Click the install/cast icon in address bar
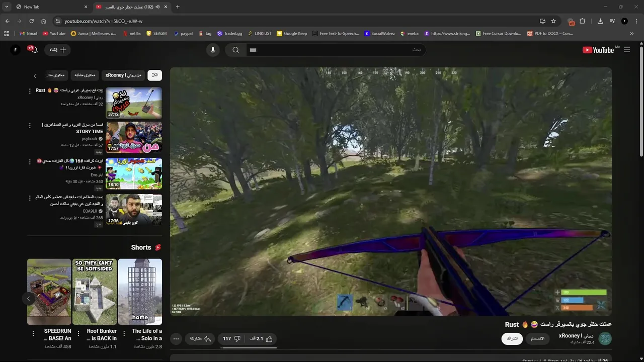 coord(542,21)
